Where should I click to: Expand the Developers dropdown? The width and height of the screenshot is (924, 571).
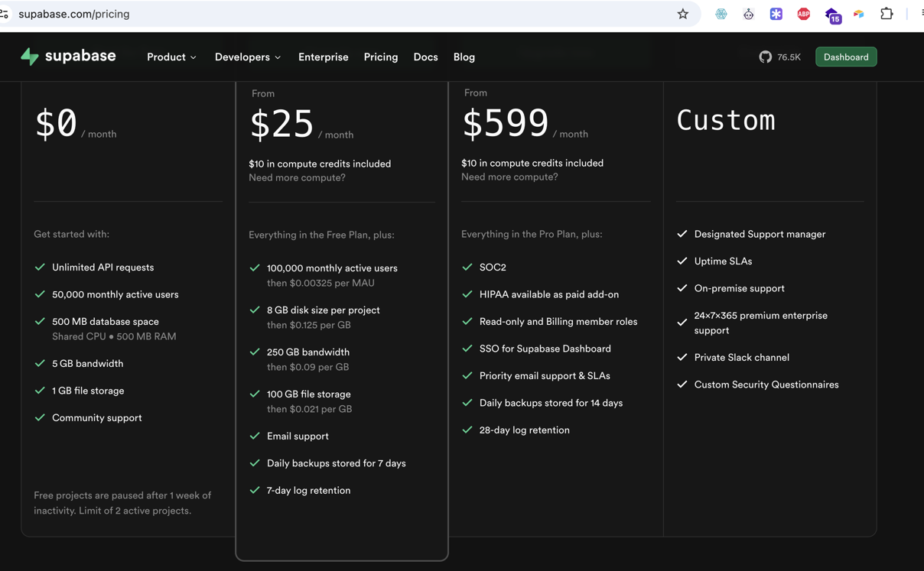(247, 57)
